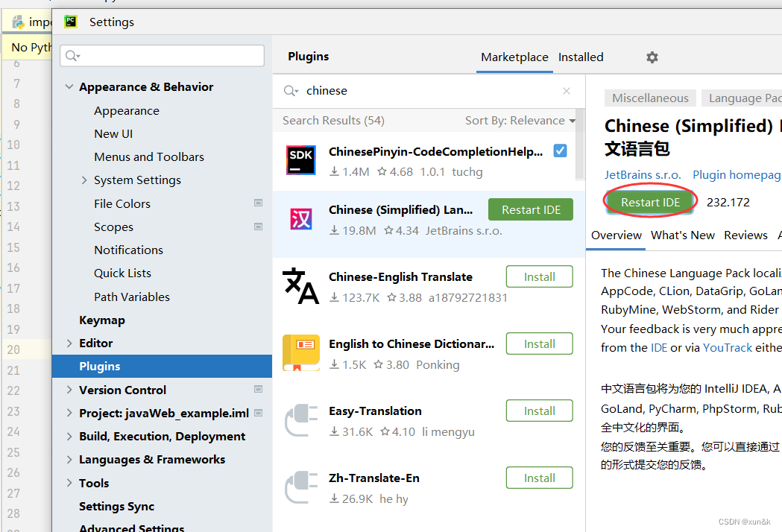Screen dimensions: 782x532
Task: Click the Python file icon in editor tab
Action: 19,22
